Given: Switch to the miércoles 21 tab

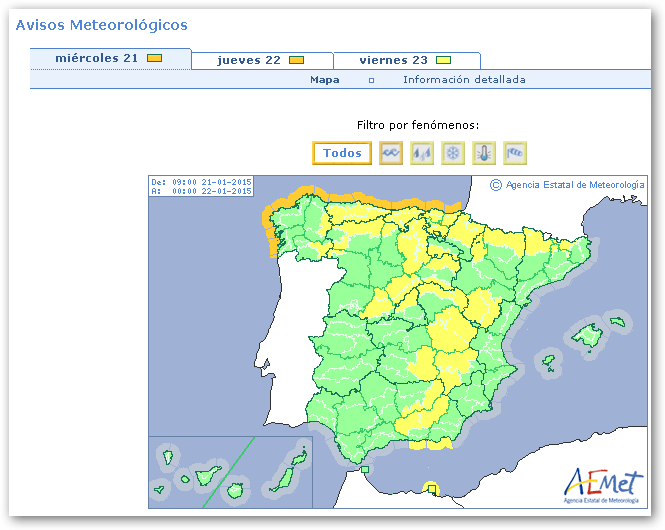Looking at the screenshot, I should 110,59.
